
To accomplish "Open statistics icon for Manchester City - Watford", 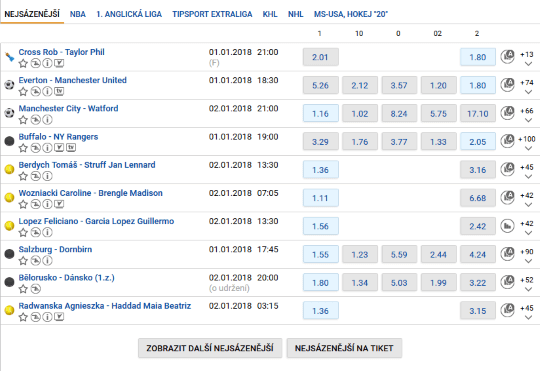I will (x=35, y=120).
